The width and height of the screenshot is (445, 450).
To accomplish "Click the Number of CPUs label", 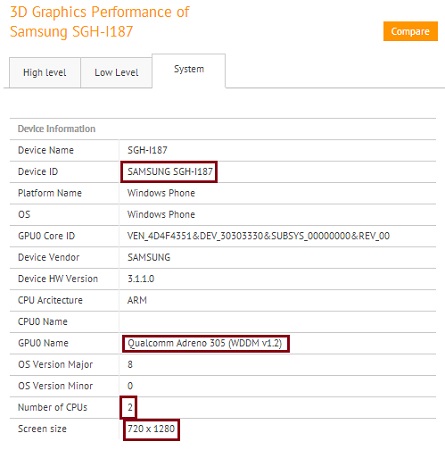I will click(53, 407).
